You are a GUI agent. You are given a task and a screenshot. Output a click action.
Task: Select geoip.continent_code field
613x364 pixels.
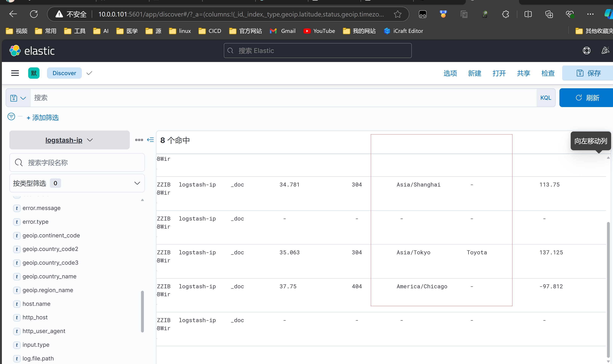pyautogui.click(x=51, y=236)
